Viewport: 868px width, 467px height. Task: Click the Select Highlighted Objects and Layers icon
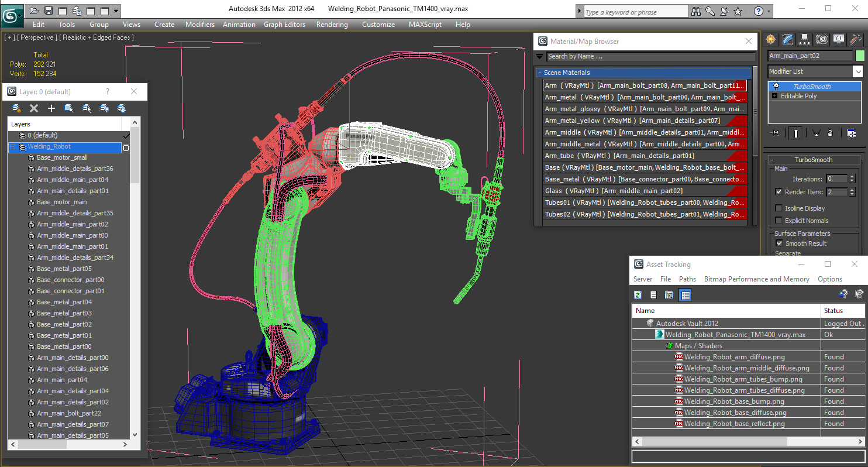coord(69,108)
